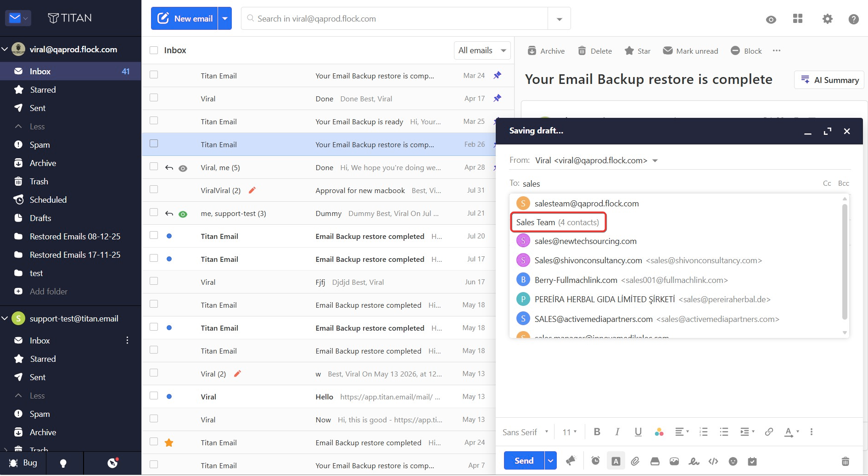This screenshot has width=868, height=476.
Task: Open the apps grid icon in top bar
Action: point(798,18)
